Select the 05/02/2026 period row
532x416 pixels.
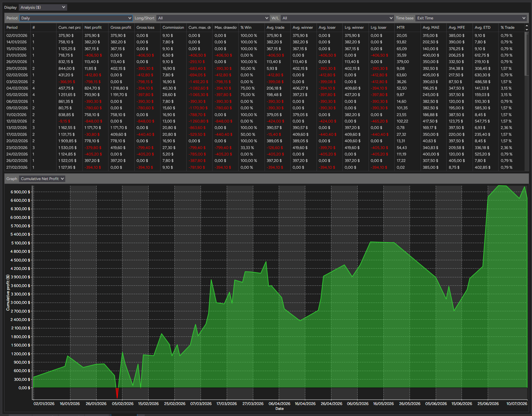pyautogui.click(x=265, y=95)
